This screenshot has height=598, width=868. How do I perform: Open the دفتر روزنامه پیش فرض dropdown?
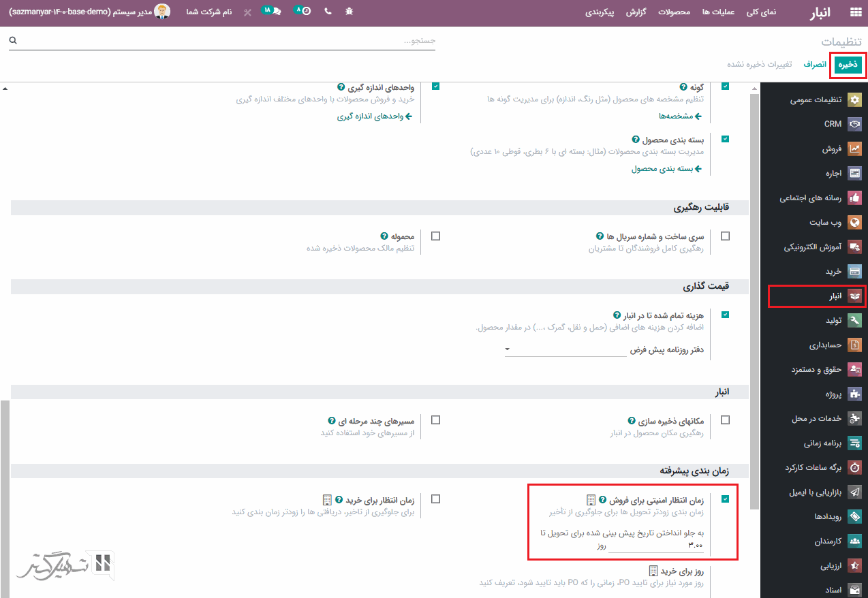coord(565,349)
